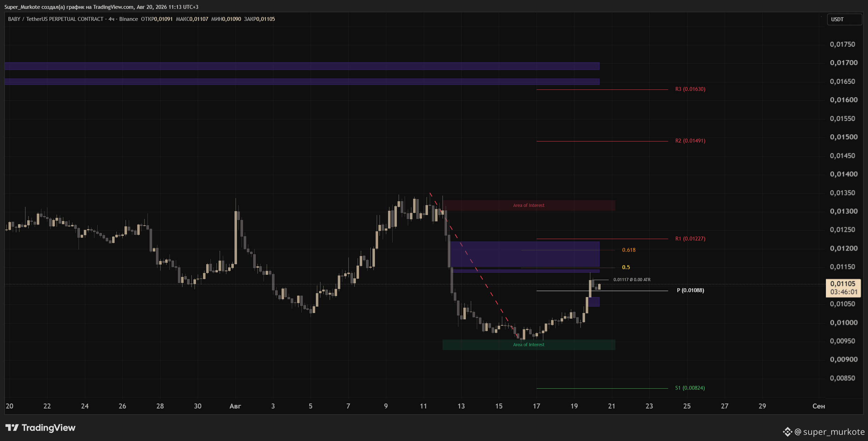Screen dimensions: 868x441
Task: Click the 0.01117 Ø 0.00 ATR label
Action: tap(632, 280)
